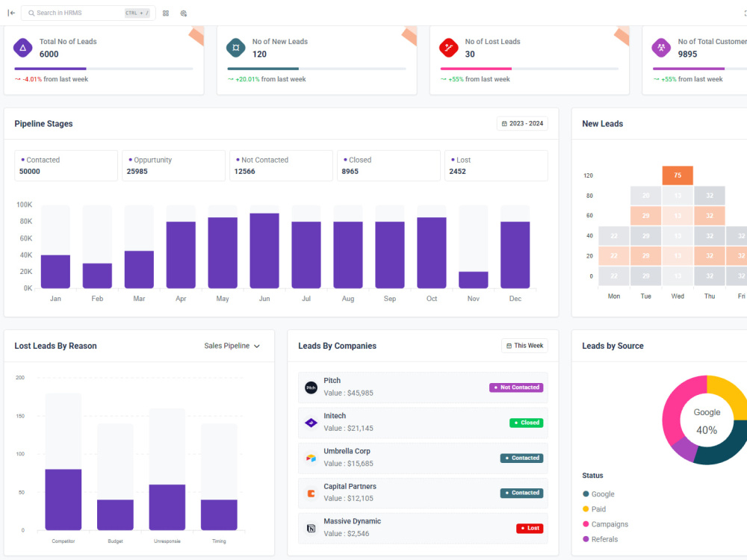Open the apps grid icon
The image size is (747, 560).
(166, 13)
